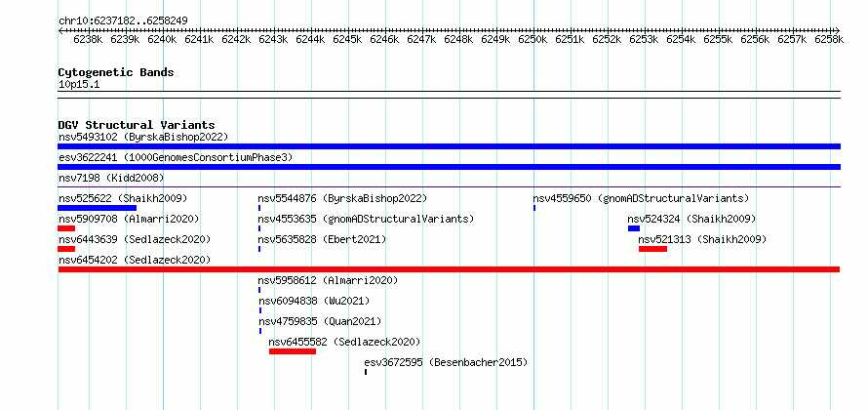The width and height of the screenshot is (868, 410).
Task: Open the nsv521313 (Shaikh2009) label
Action: click(x=702, y=239)
